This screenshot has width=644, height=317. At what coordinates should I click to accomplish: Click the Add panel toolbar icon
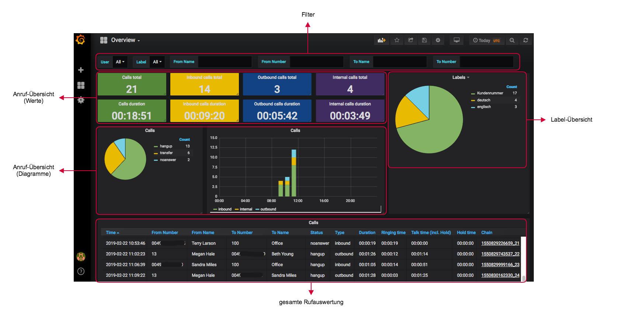382,40
